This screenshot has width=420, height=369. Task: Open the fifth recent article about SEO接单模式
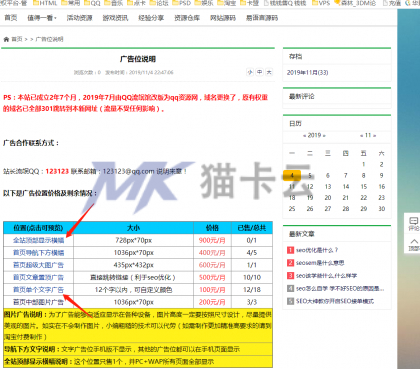[335, 301]
